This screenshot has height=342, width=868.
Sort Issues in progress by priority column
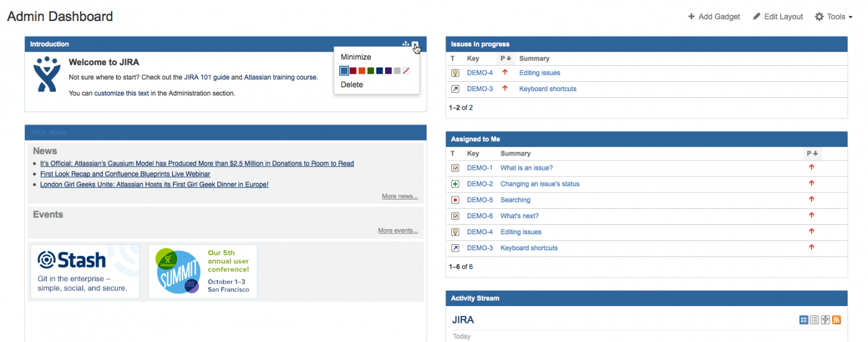(506, 59)
